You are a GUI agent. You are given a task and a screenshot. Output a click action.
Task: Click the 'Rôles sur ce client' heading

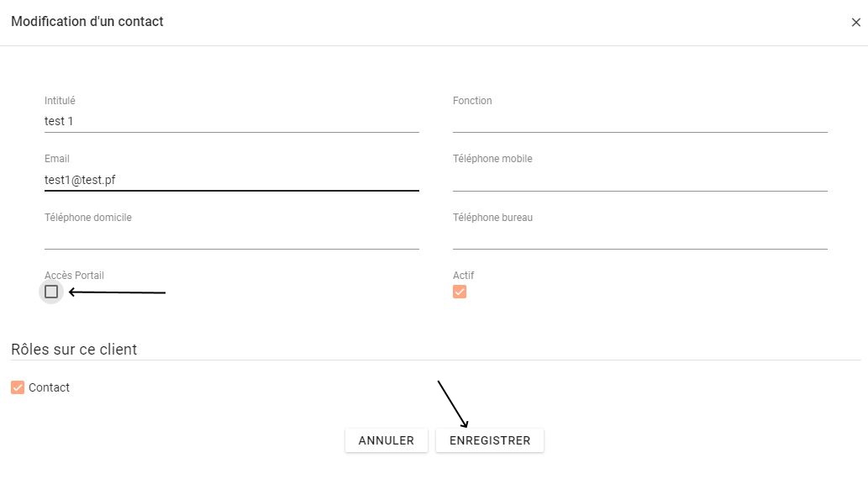point(74,349)
